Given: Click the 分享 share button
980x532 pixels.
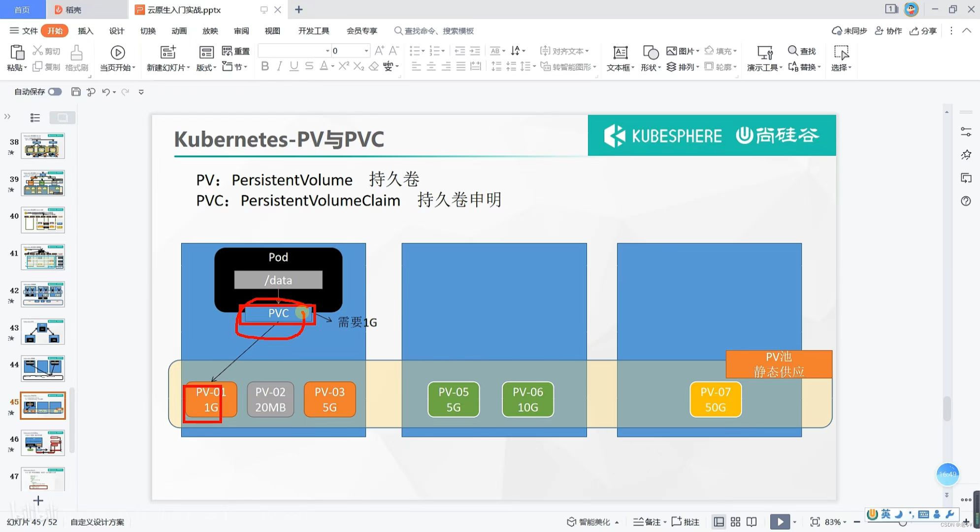Looking at the screenshot, I should pos(923,31).
